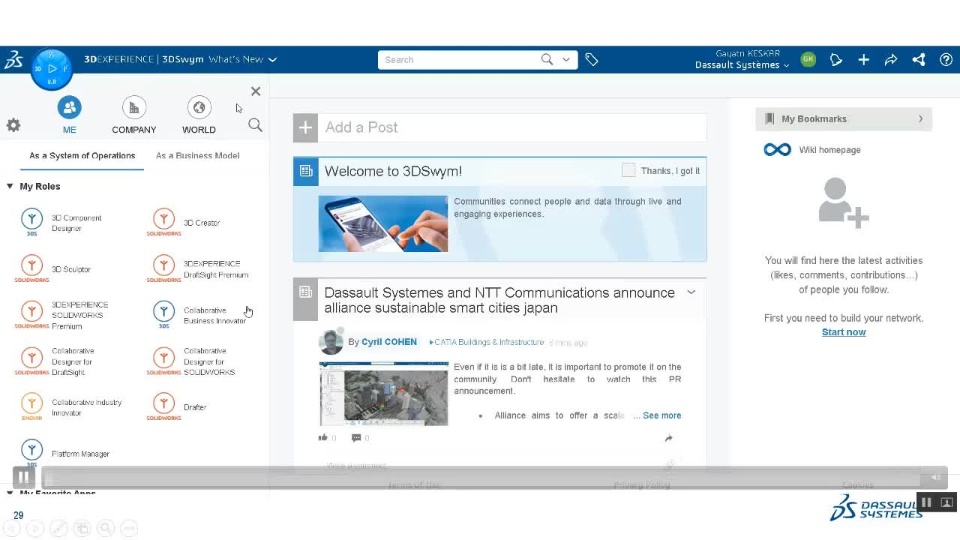Click in the Search input field
Viewport: 960px width, 540px height.
[459, 59]
